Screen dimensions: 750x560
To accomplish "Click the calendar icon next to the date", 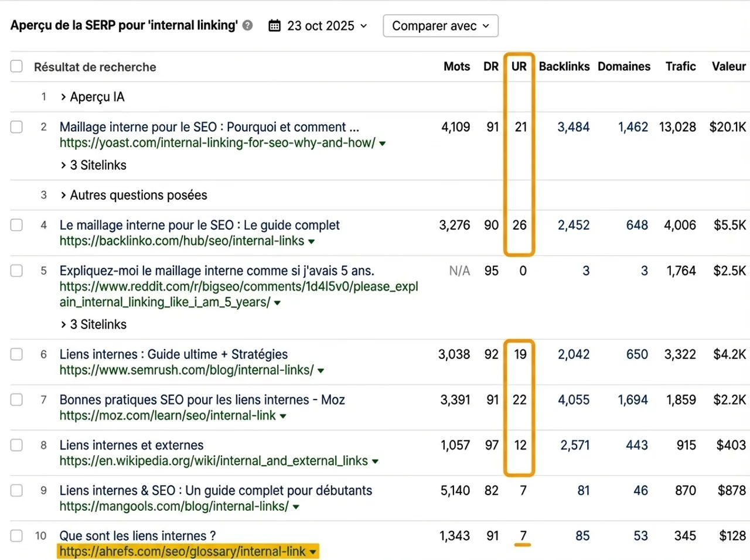I will tap(274, 25).
